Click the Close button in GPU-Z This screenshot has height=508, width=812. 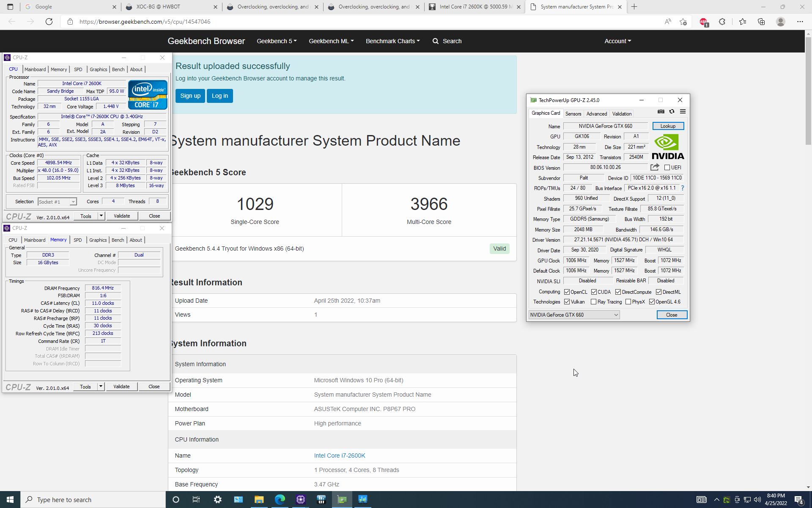[x=672, y=315]
